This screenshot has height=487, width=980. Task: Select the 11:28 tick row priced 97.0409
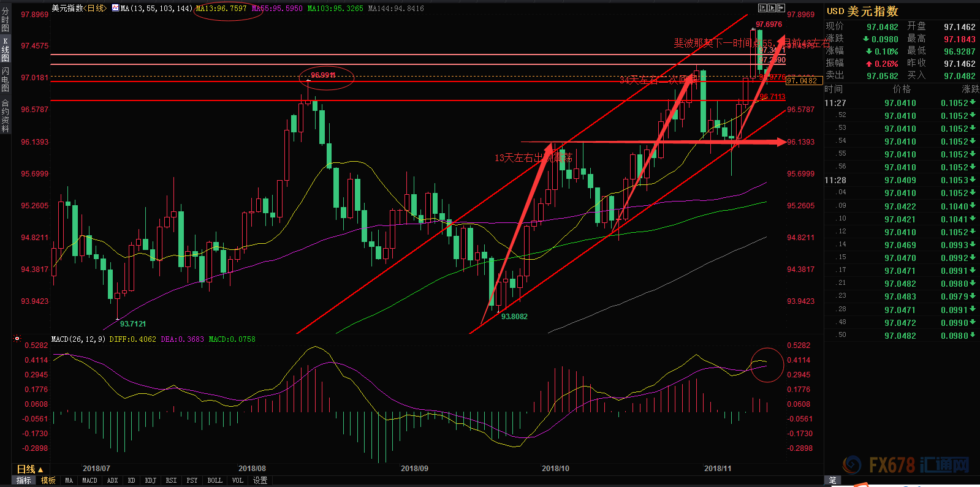[x=900, y=180]
